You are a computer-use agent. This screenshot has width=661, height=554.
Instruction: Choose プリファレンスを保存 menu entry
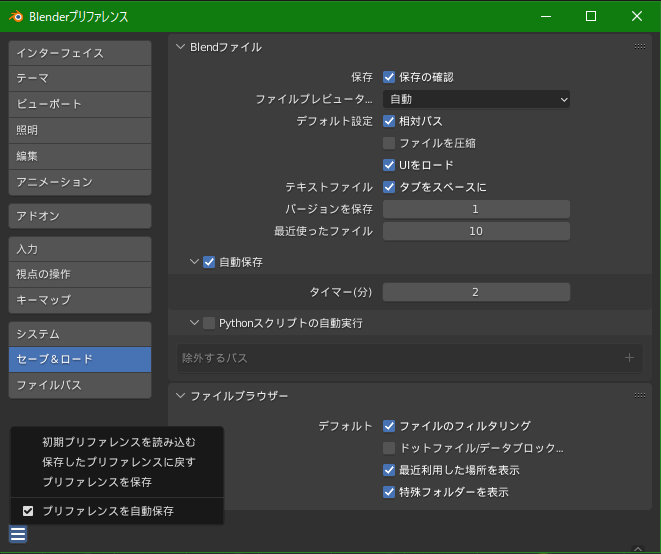tap(117, 482)
